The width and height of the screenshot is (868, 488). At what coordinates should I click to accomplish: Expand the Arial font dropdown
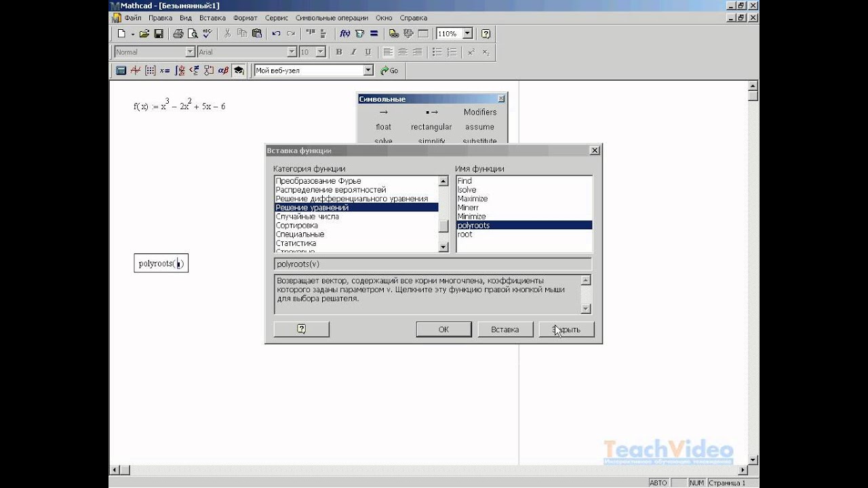(x=292, y=52)
